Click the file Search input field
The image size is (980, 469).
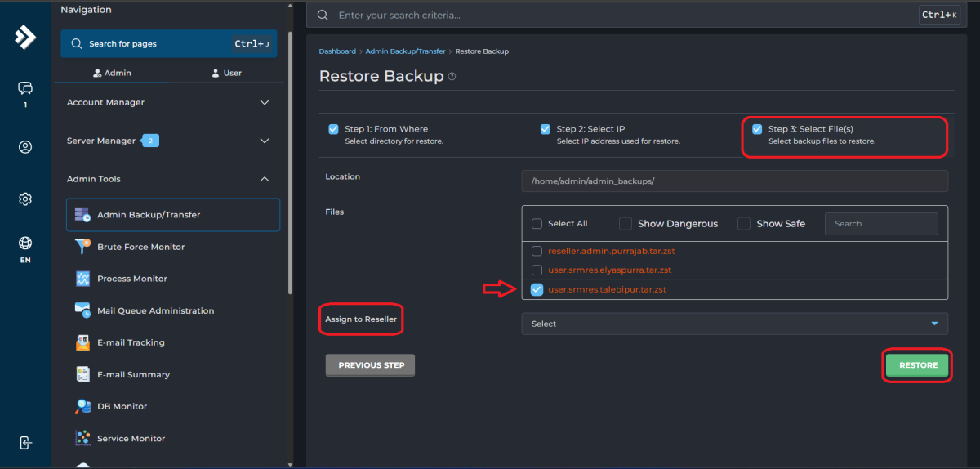click(x=881, y=224)
